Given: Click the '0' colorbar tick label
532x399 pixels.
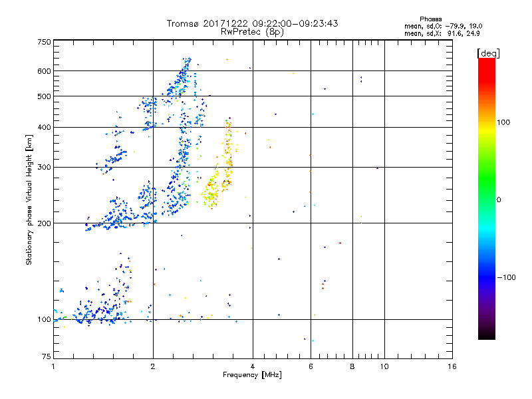Looking at the screenshot, I should click(499, 199).
